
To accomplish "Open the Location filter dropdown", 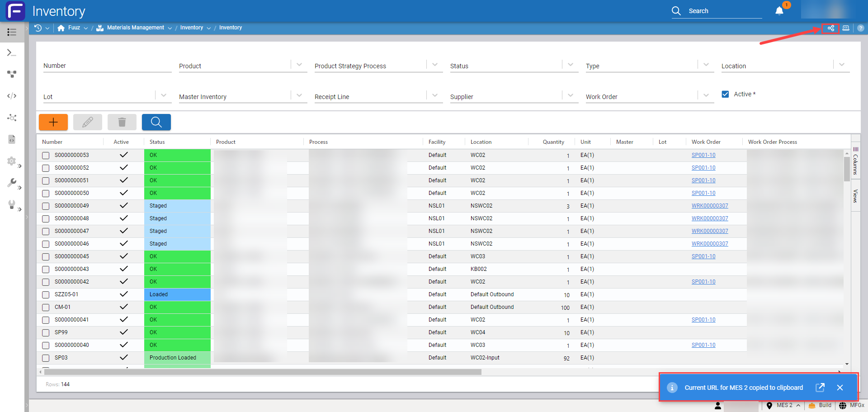I will (x=841, y=65).
